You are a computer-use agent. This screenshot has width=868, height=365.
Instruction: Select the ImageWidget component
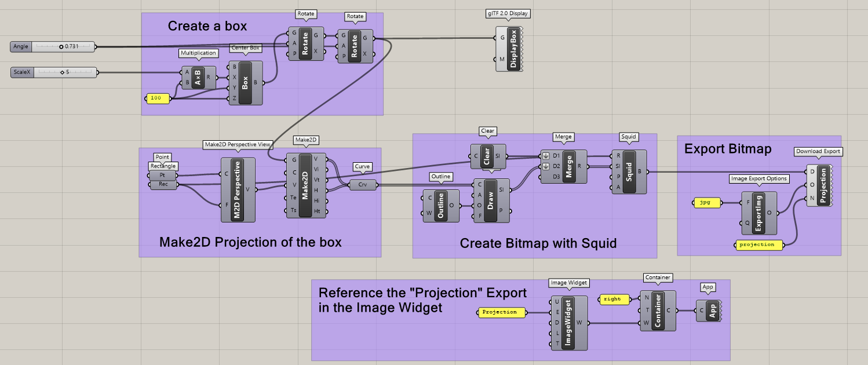568,323
